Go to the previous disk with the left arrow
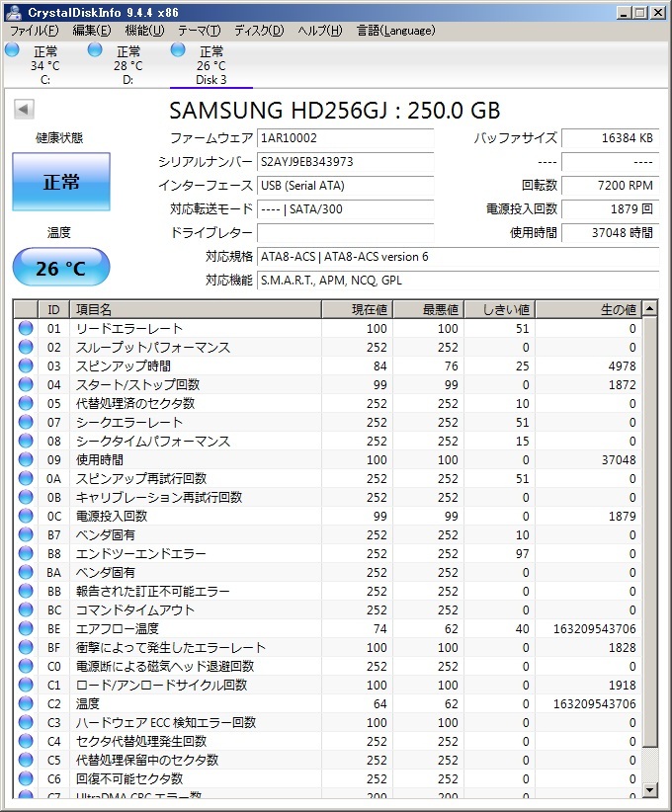 (24, 110)
